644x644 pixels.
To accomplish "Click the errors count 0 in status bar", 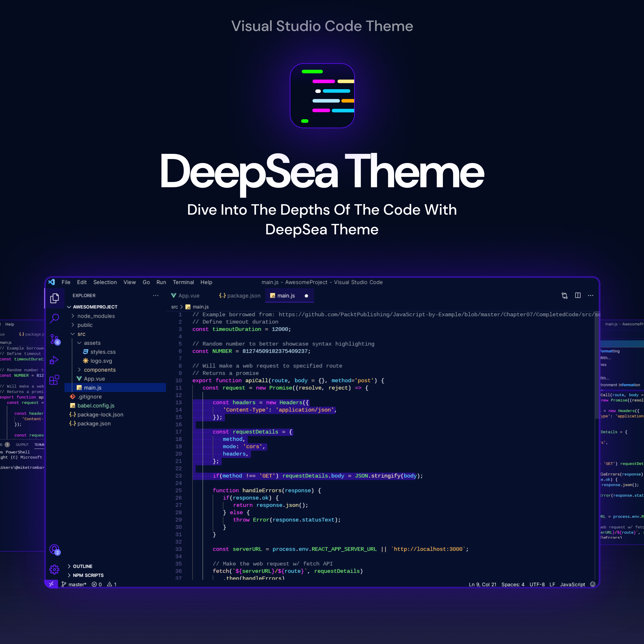I will (x=97, y=584).
